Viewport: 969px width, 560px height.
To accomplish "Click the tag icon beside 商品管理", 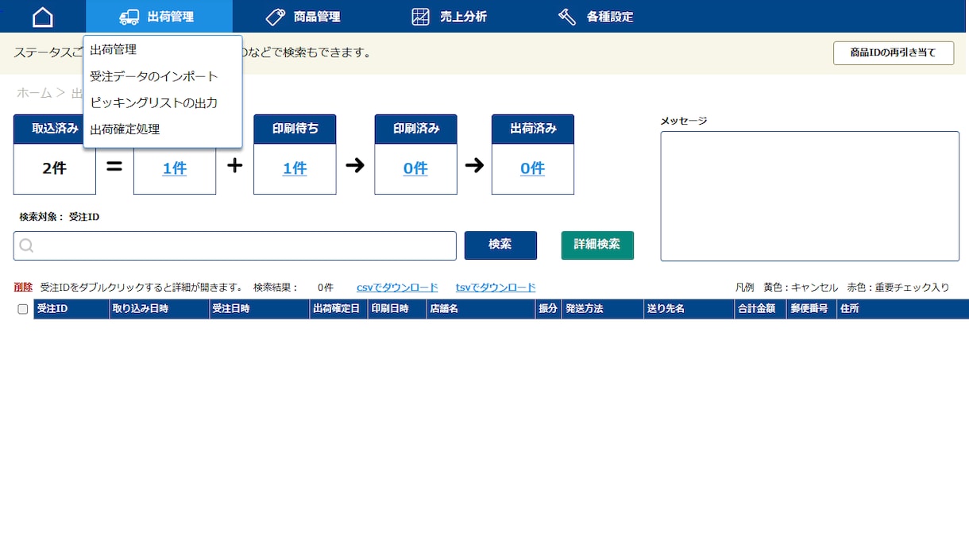I will 276,17.
